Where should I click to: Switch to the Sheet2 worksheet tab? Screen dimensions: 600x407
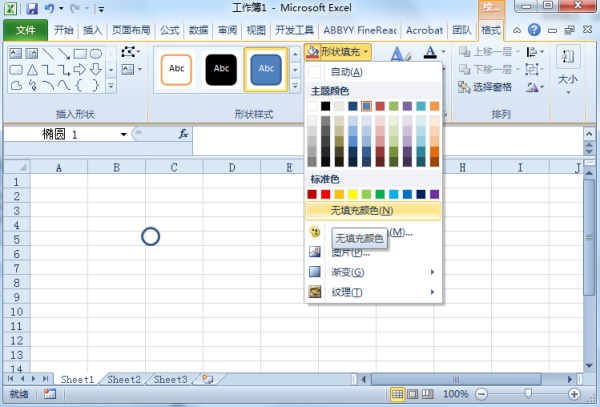[124, 380]
